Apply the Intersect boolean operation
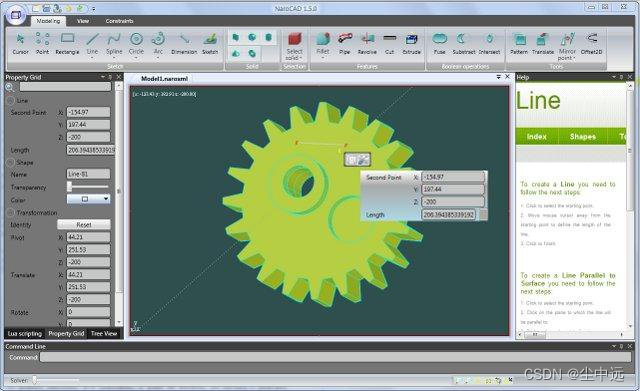640x391 pixels. click(489, 44)
